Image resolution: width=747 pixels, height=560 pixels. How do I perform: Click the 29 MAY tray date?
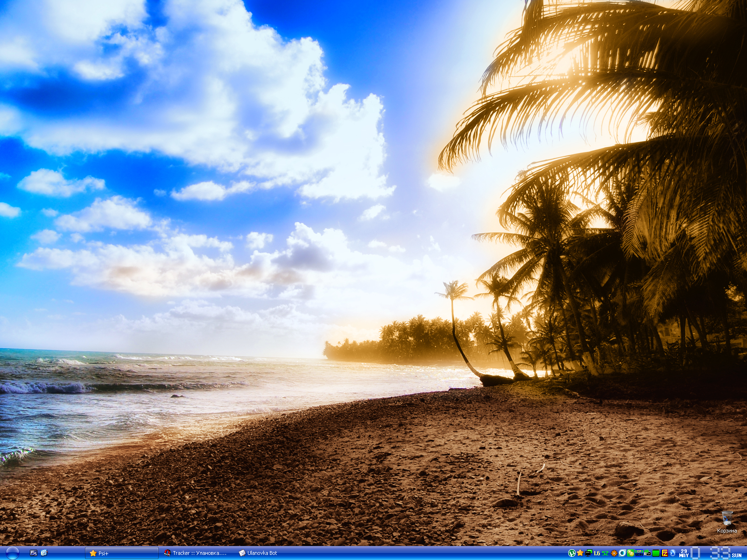point(684,553)
